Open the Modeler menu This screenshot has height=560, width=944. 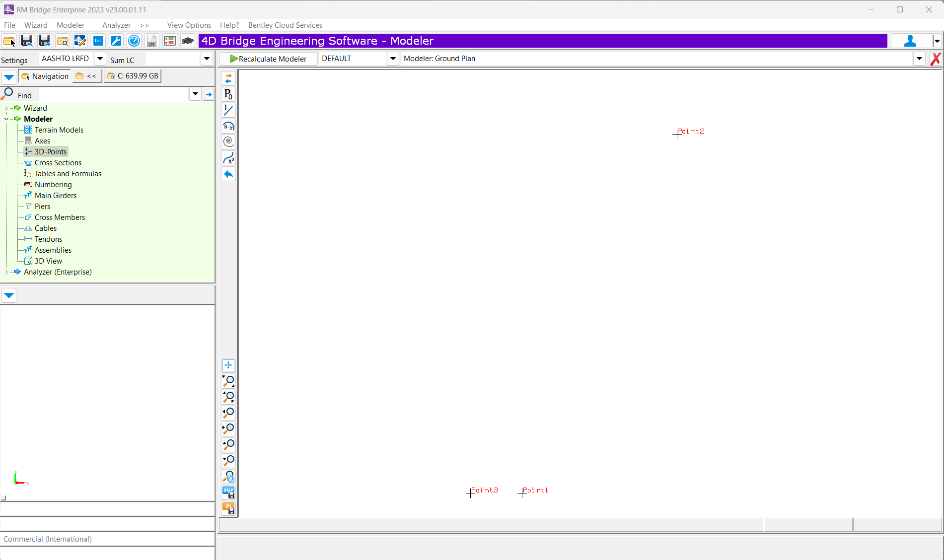71,25
